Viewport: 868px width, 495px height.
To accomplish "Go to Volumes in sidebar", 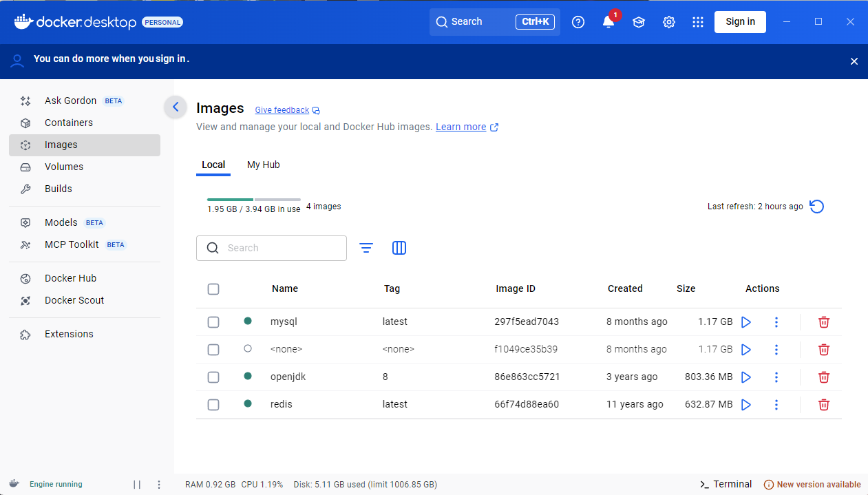I will (85, 167).
